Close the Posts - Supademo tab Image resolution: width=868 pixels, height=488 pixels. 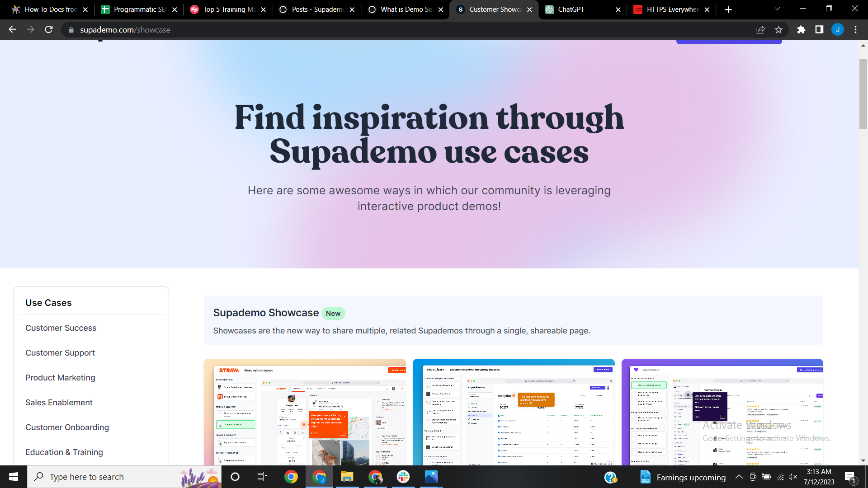pos(352,9)
